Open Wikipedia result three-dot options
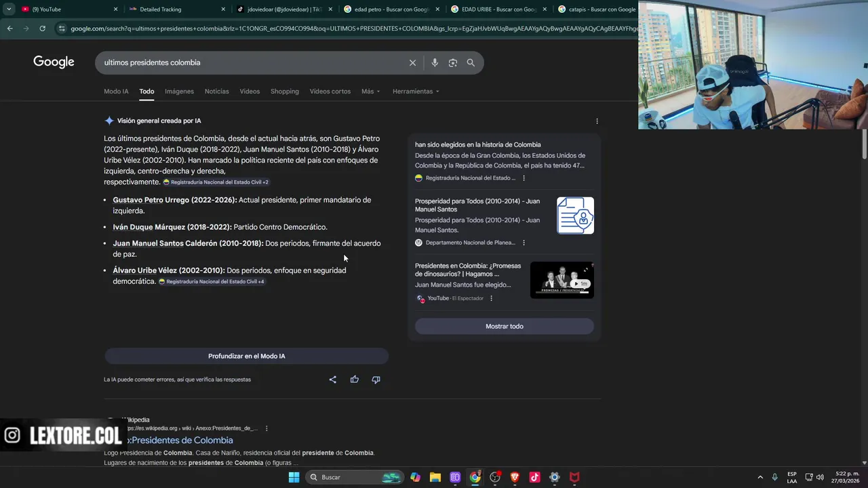 coord(267,428)
